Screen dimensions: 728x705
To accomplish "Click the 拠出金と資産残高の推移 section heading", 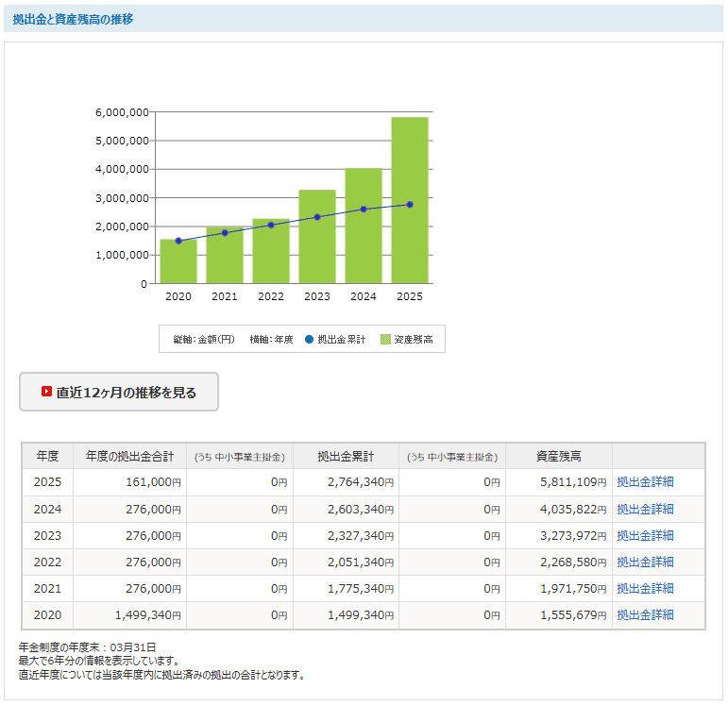I will 73,19.
